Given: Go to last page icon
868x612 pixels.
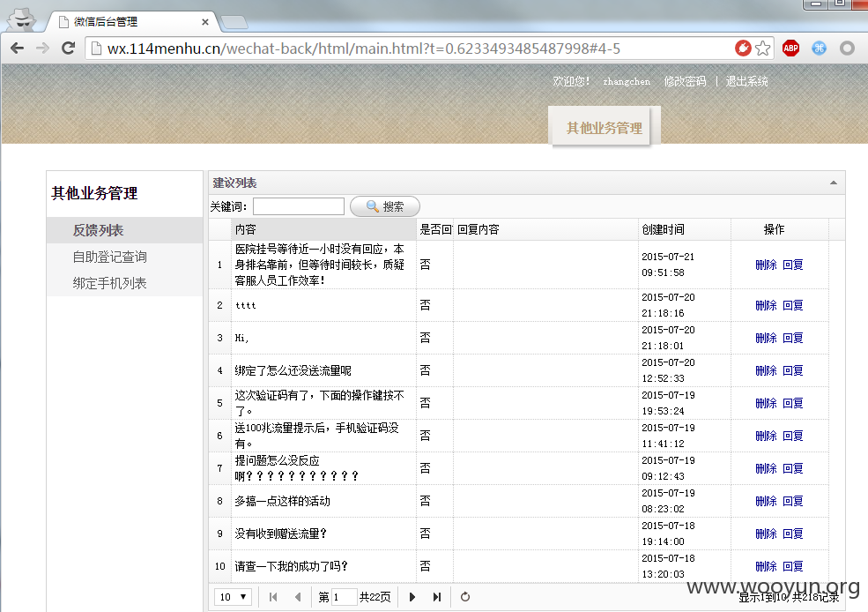Looking at the screenshot, I should (437, 597).
